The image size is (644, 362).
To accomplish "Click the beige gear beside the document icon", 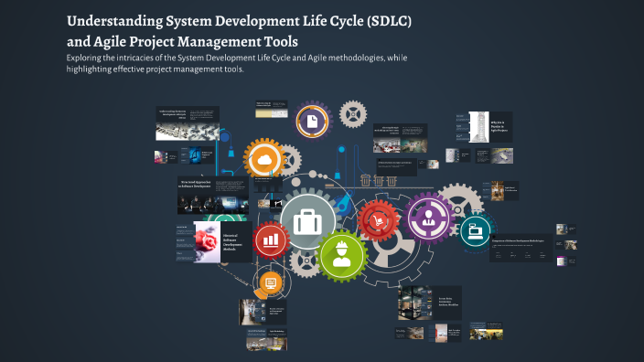I will tap(353, 114).
